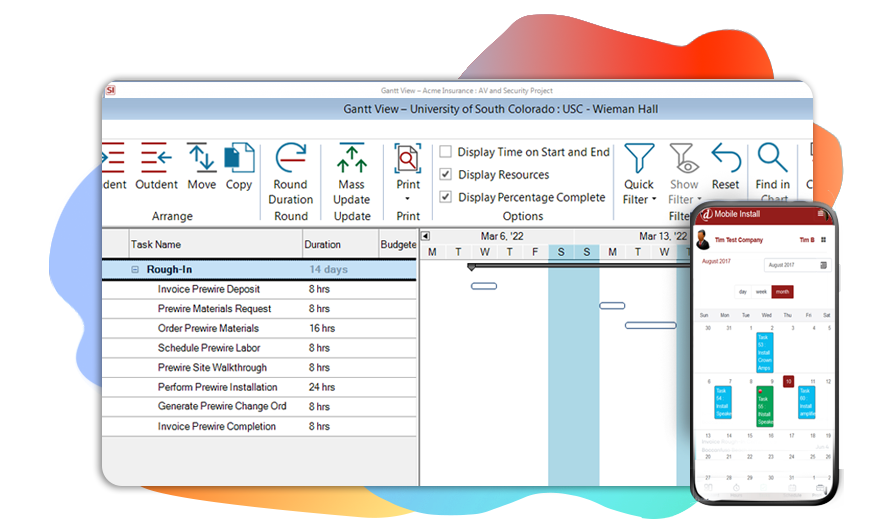Uncheck Display Percentage Complete

tap(445, 196)
